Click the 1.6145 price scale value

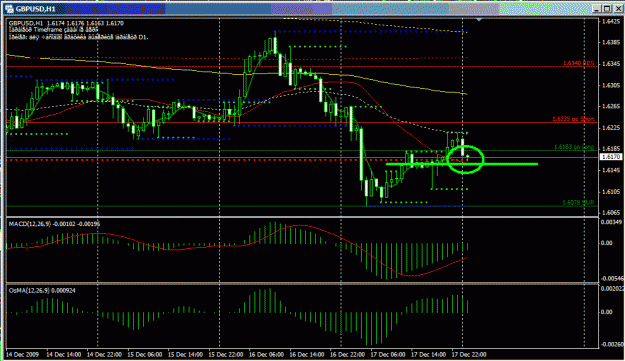pos(611,171)
